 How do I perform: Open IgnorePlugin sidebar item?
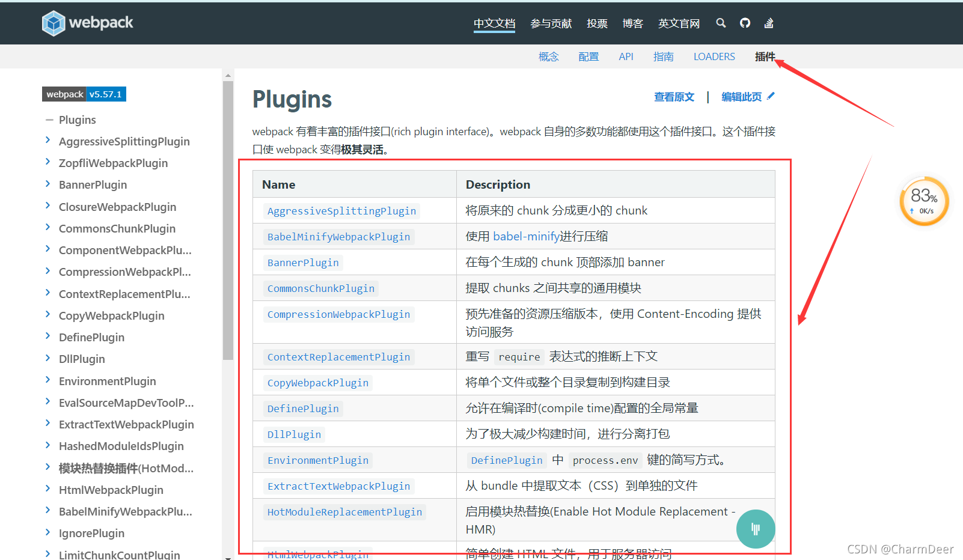(91, 533)
